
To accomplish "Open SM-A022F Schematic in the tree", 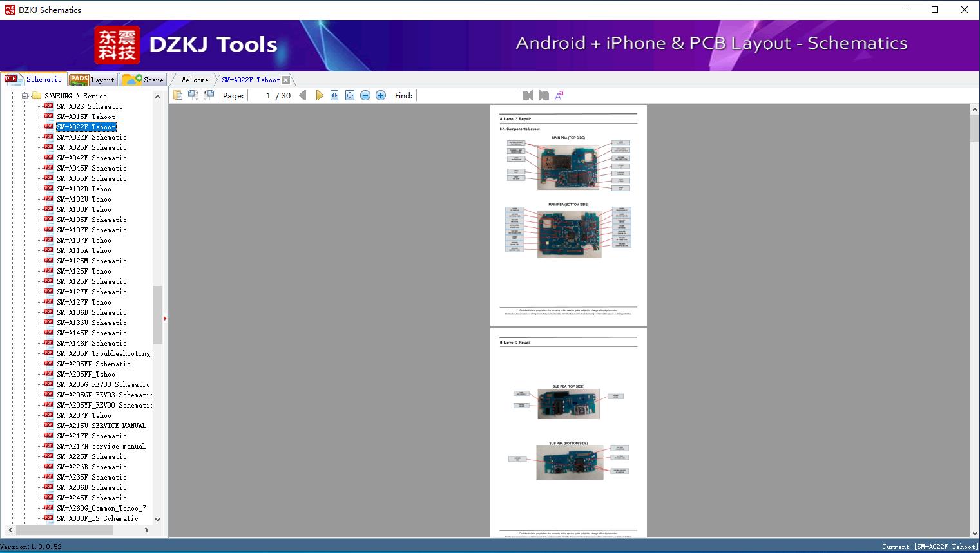I will [x=91, y=137].
